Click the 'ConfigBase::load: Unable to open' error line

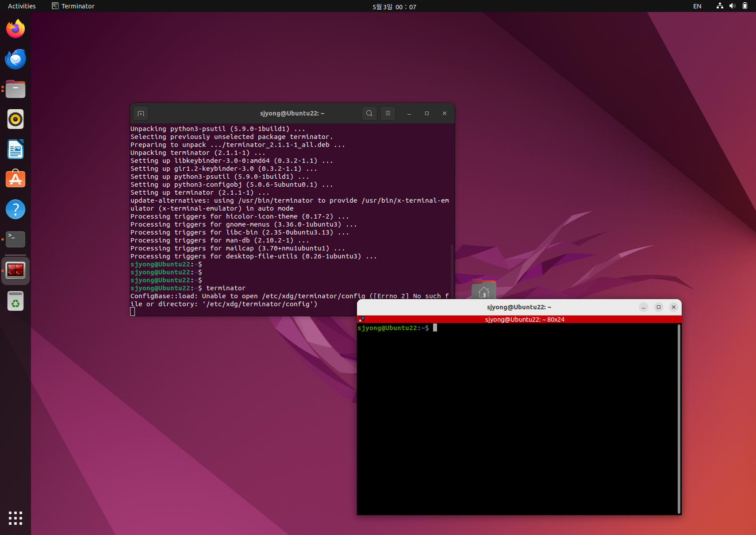coord(290,300)
